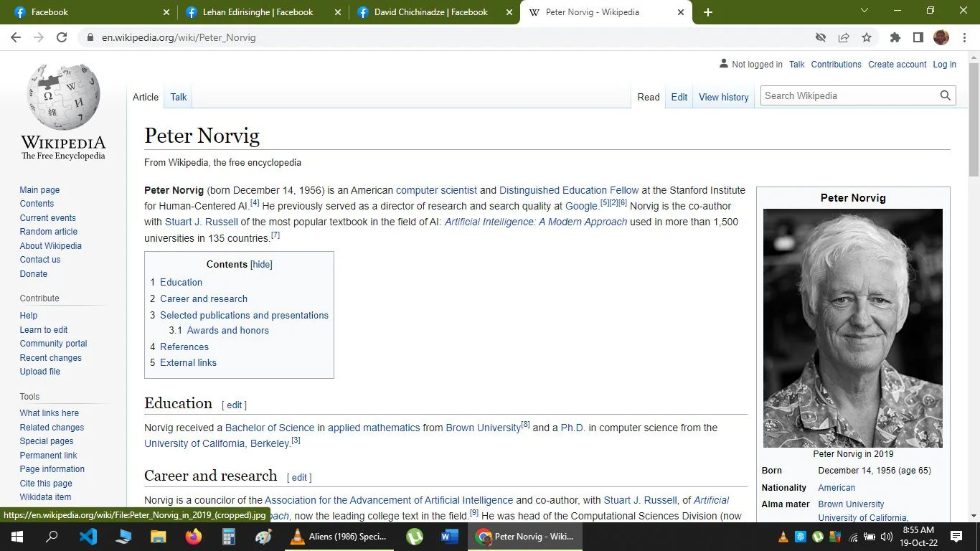The width and height of the screenshot is (980, 551).
Task: Click the browser forward arrow
Action: point(39,37)
